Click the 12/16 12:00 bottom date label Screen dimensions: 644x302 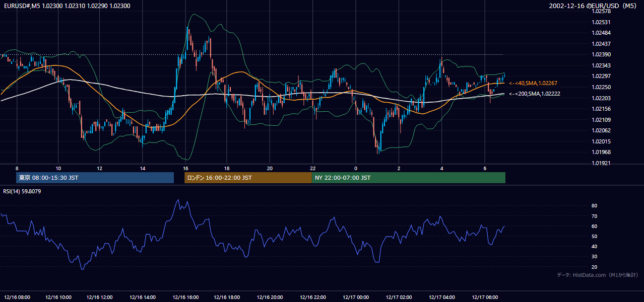(100, 297)
